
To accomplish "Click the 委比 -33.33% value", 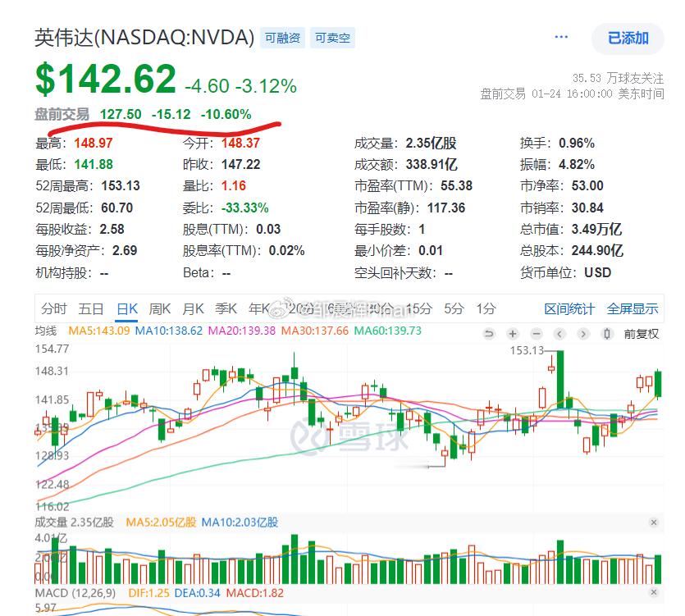I will coord(245,208).
